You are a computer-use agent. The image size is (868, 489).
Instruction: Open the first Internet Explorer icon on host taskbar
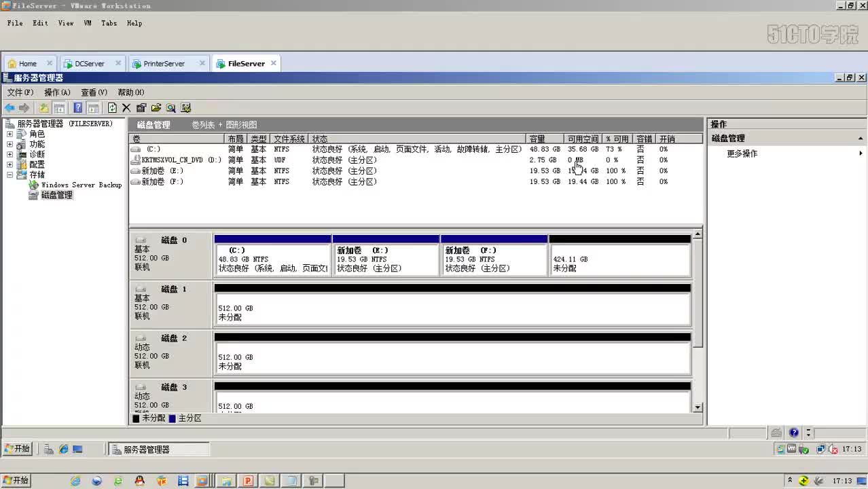[75, 481]
